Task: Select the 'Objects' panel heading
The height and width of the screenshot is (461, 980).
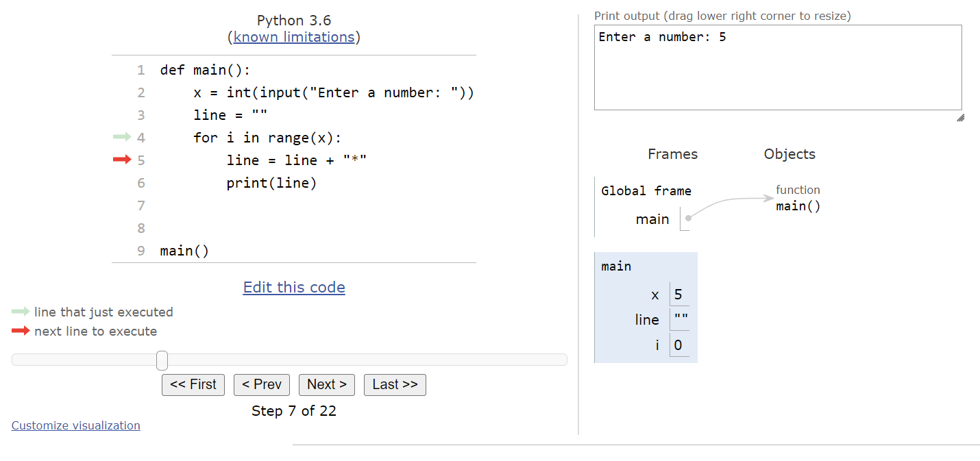Action: [x=789, y=154]
